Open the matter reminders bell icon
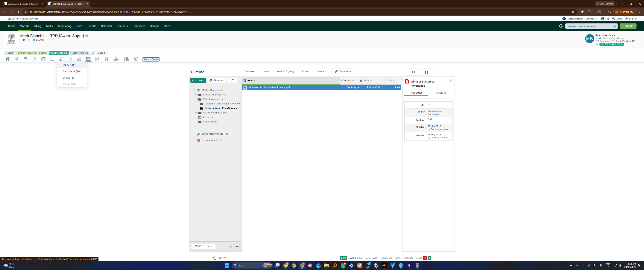 pyautogui.click(x=71, y=59)
